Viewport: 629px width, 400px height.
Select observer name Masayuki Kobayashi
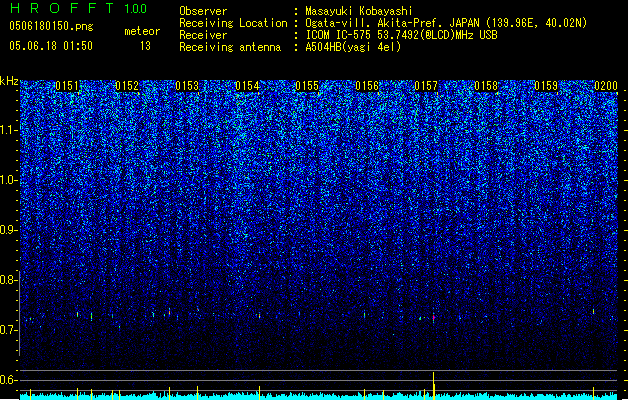359,11
